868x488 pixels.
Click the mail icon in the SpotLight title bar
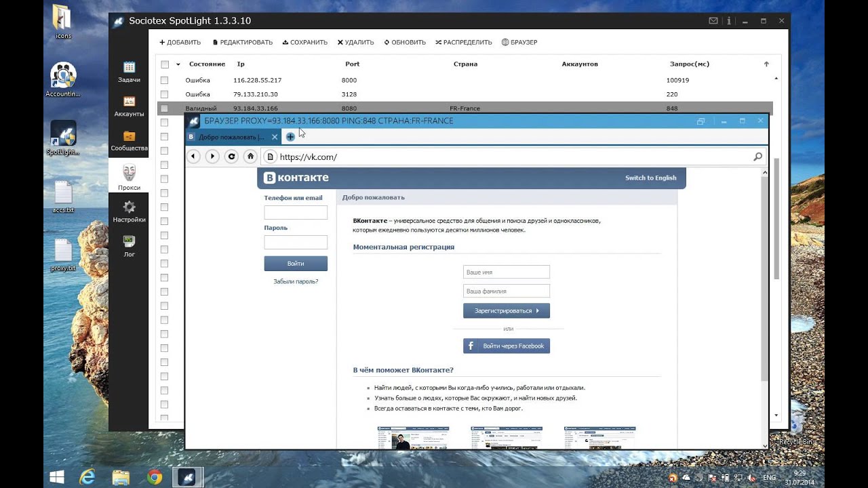[x=713, y=22]
